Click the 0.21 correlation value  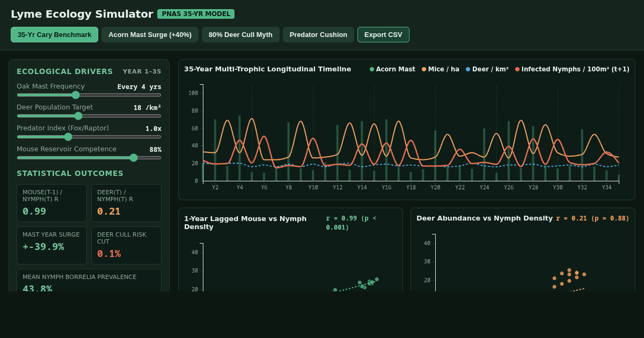pos(109,211)
